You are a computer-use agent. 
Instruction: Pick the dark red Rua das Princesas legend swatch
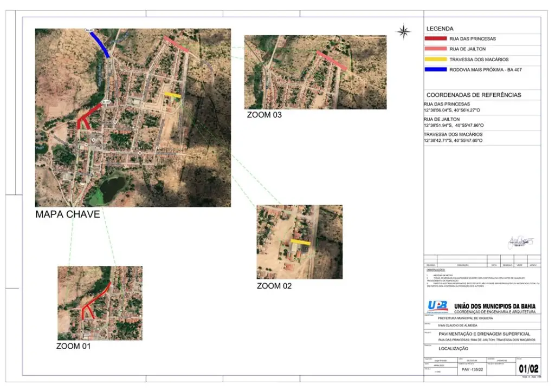436,39
